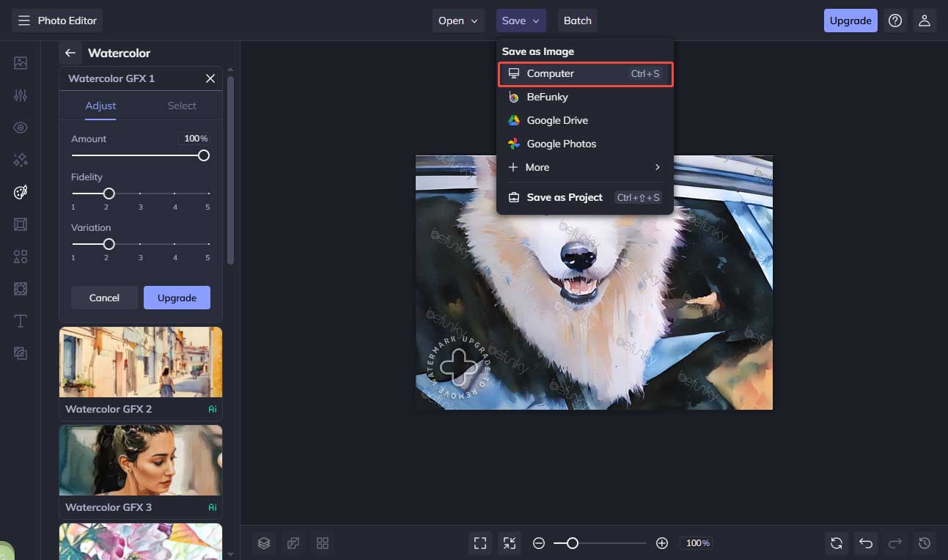Choose Computer from Save menu
The width and height of the screenshot is (948, 560).
[584, 73]
